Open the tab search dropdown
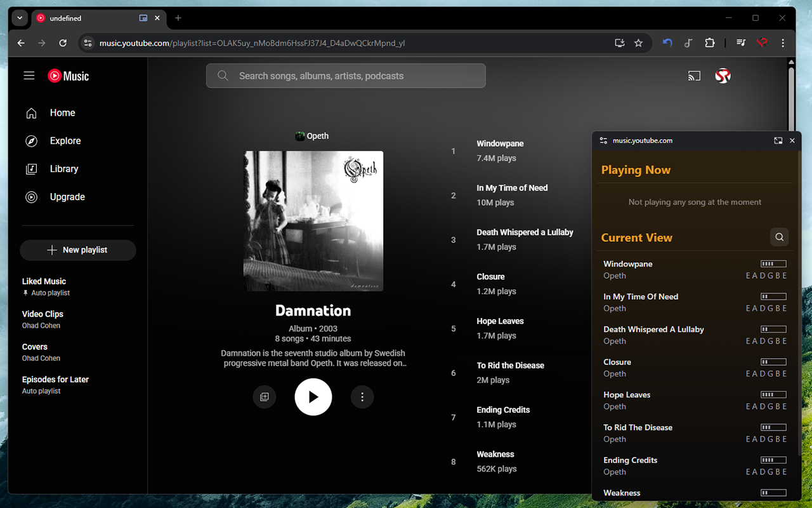The width and height of the screenshot is (812, 508). tap(20, 18)
